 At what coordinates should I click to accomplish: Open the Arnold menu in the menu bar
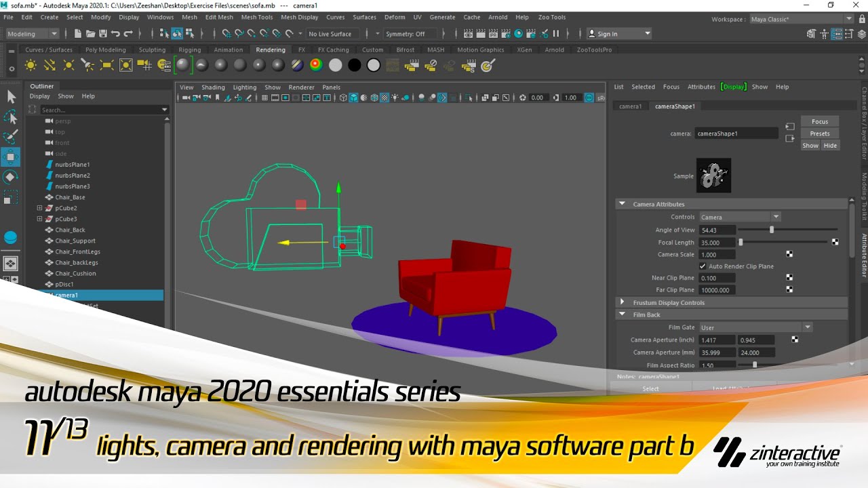pyautogui.click(x=498, y=17)
